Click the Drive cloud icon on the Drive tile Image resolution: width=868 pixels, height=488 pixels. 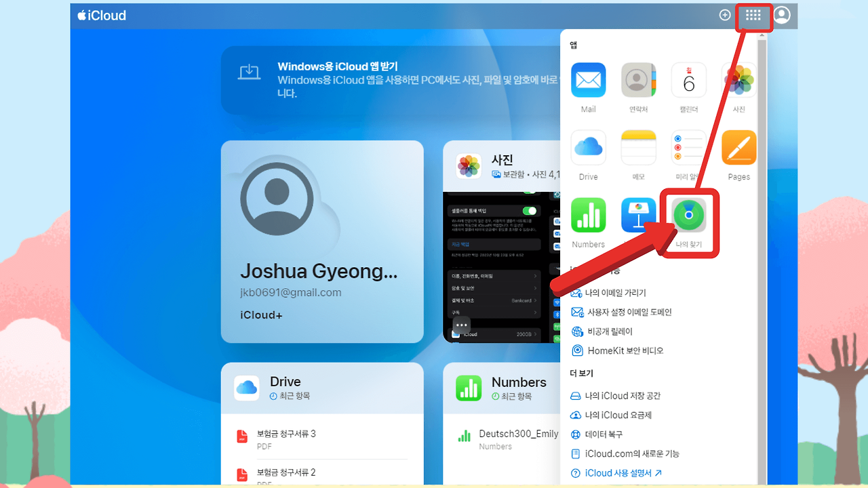(247, 388)
